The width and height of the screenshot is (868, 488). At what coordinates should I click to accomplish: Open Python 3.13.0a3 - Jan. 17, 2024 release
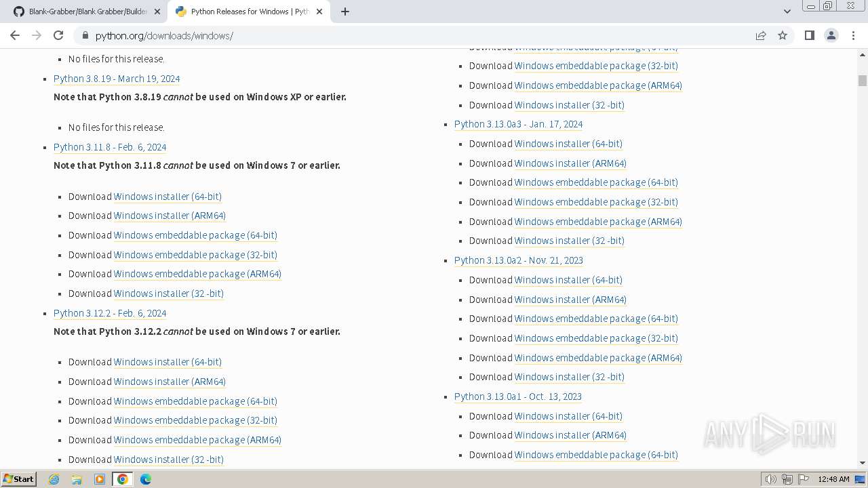[x=518, y=124]
